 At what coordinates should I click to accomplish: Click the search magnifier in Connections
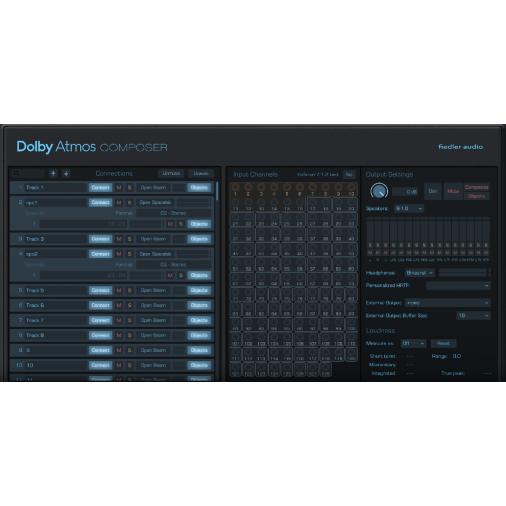[x=16, y=173]
